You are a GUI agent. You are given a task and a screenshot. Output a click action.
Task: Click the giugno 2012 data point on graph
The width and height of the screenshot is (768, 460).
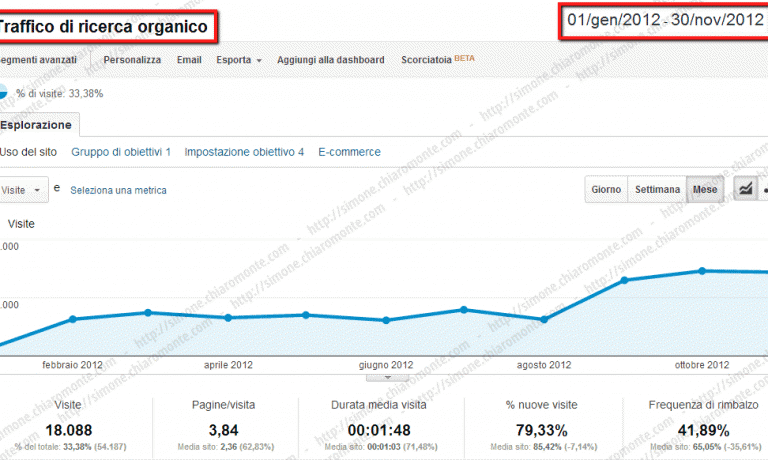(386, 320)
